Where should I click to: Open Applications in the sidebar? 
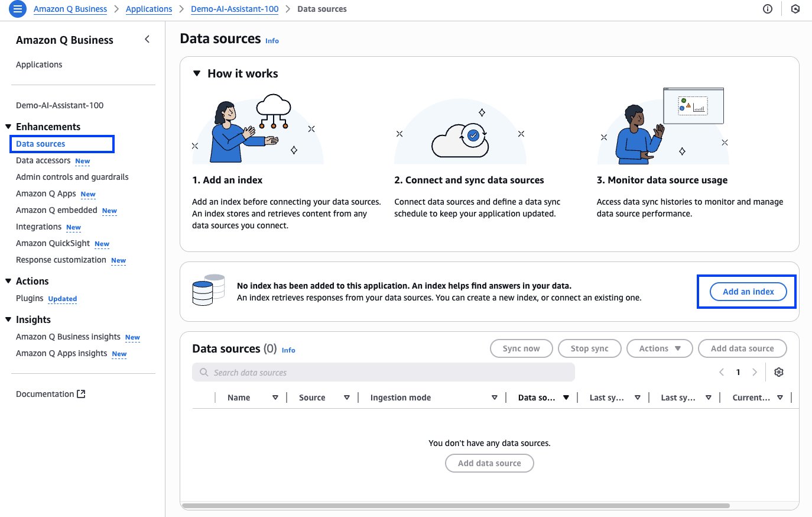[x=39, y=64]
